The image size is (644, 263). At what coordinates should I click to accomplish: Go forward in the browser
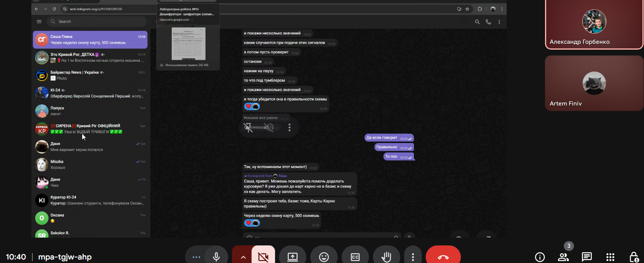point(45,9)
